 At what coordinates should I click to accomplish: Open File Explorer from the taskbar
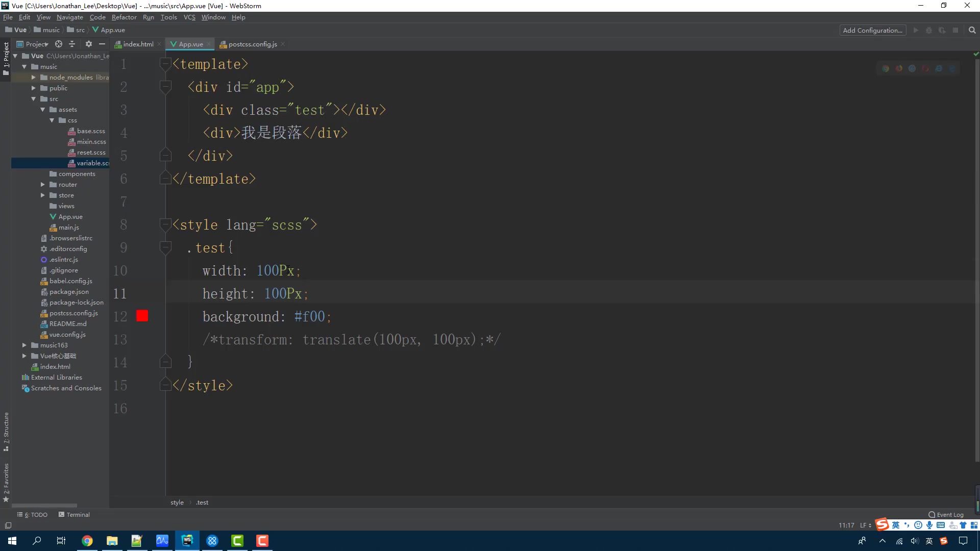point(112,540)
